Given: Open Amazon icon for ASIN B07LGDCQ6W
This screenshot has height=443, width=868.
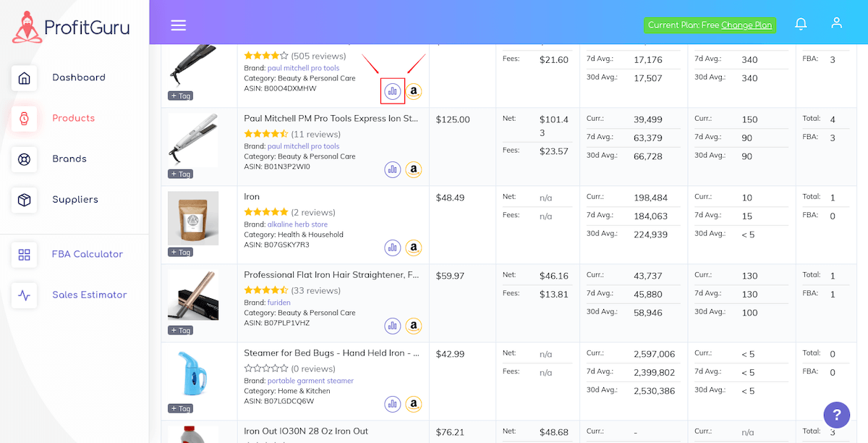Looking at the screenshot, I should [414, 404].
